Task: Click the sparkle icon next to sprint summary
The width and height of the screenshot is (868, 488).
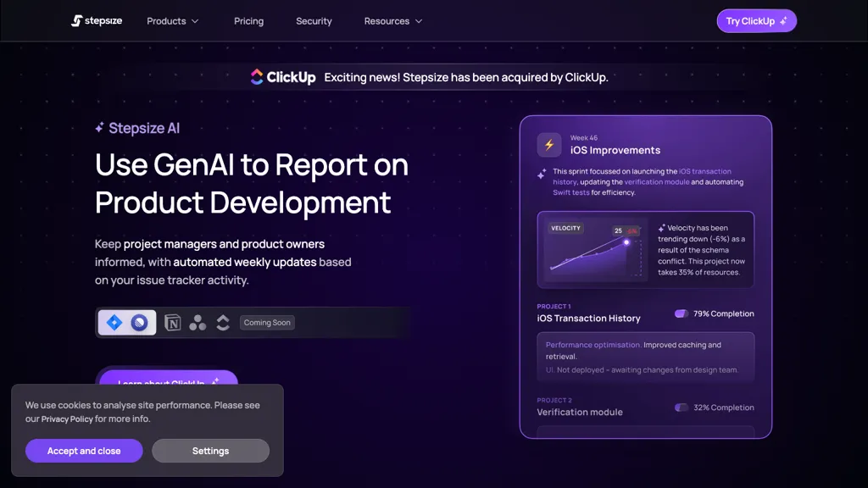Action: pos(542,174)
